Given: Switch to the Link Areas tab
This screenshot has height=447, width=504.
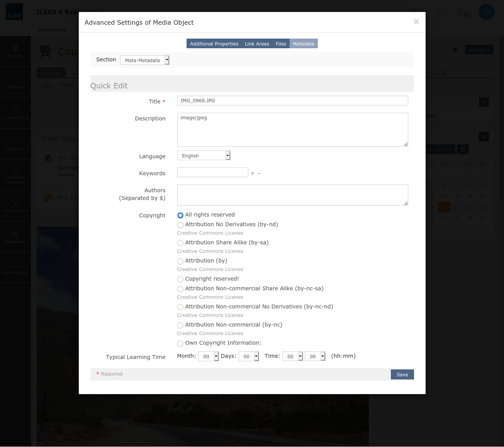Looking at the screenshot, I should pyautogui.click(x=257, y=44).
